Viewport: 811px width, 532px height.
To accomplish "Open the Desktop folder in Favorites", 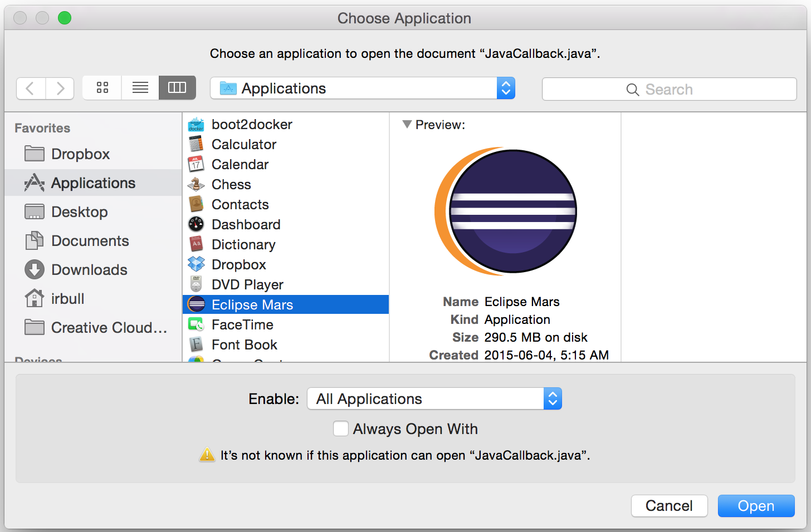I will [79, 212].
